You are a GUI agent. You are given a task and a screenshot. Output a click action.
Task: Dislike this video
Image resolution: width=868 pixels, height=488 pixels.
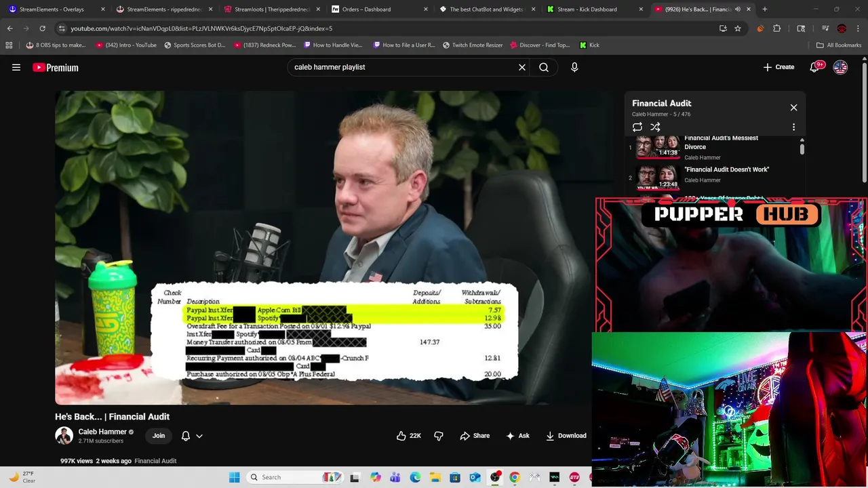tap(439, 436)
